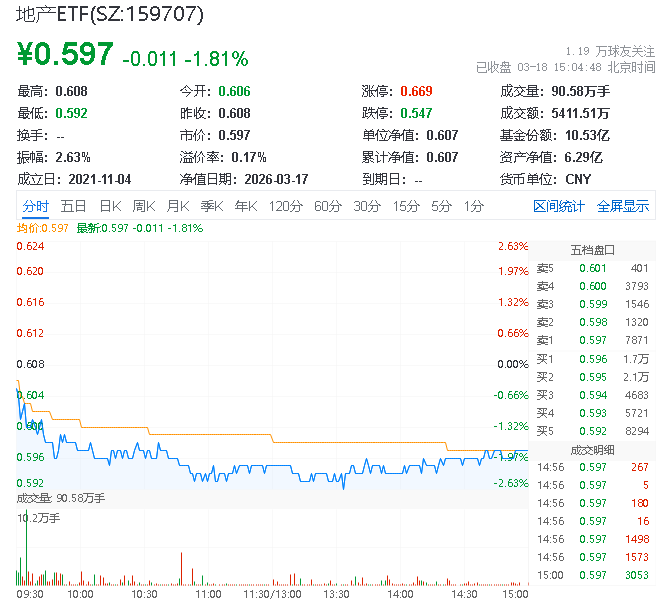Select the 15:00 trade detail row
Image resolution: width=656 pixels, height=613 pixels.
(592, 575)
